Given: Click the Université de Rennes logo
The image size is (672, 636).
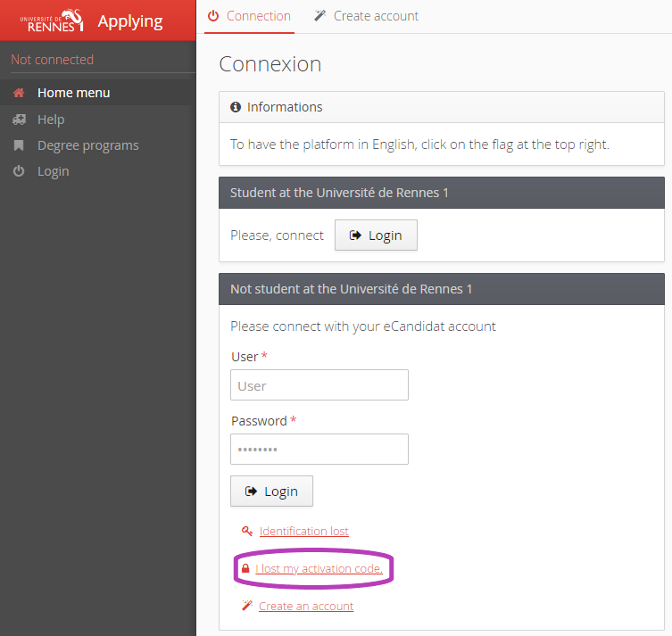Looking at the screenshot, I should pyautogui.click(x=51, y=20).
